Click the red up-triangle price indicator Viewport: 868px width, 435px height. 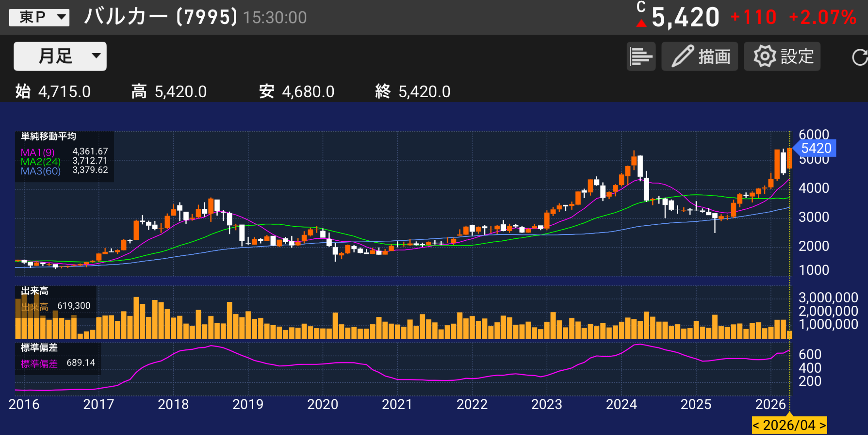coord(641,24)
